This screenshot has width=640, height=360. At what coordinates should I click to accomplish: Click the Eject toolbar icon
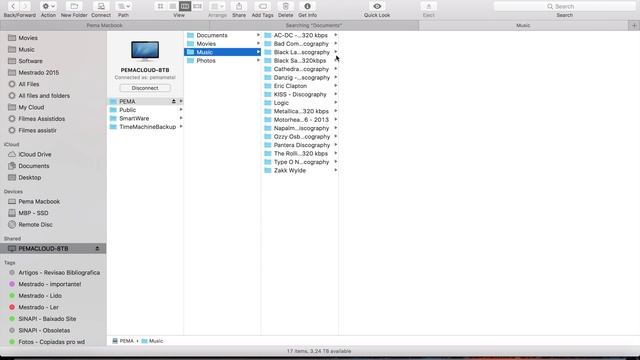[x=429, y=6]
